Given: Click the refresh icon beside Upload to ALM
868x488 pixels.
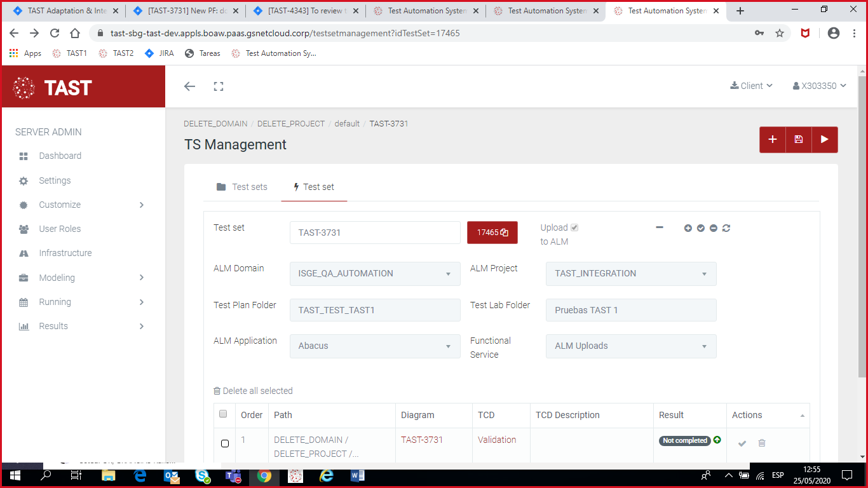Looking at the screenshot, I should (x=726, y=228).
